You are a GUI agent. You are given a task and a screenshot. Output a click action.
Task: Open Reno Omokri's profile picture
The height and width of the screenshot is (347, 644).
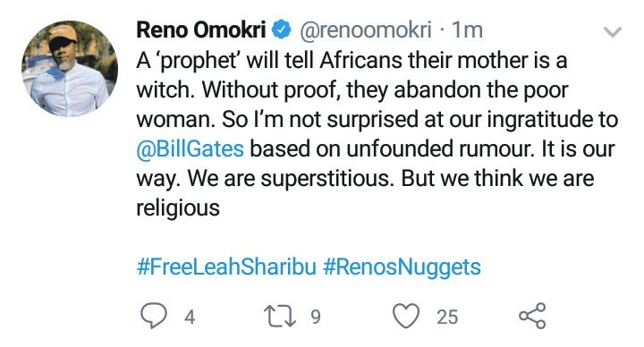[70, 69]
